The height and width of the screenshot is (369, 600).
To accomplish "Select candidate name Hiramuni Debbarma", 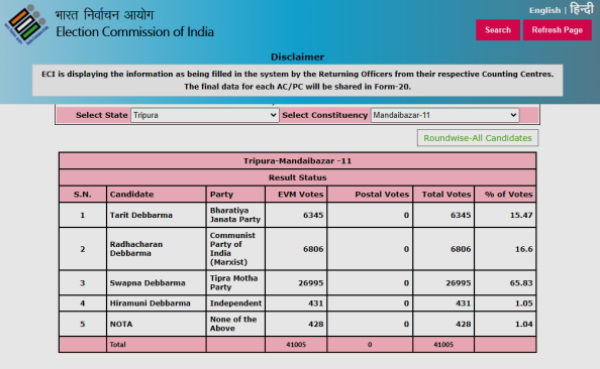I will coord(150,303).
